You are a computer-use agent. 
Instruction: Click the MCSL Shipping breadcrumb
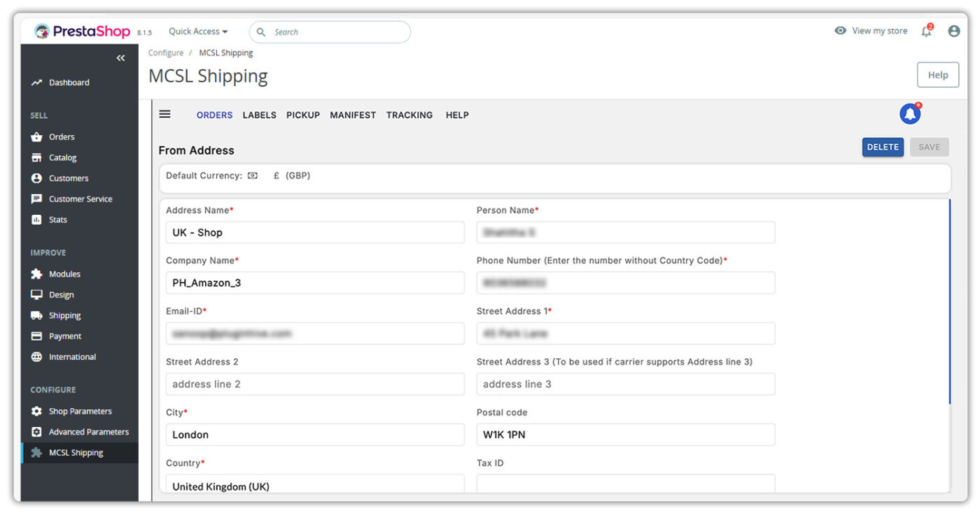(226, 53)
